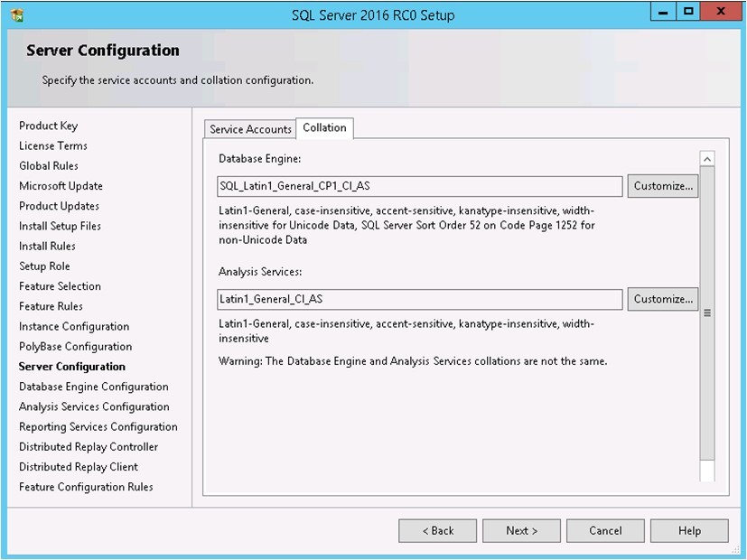The width and height of the screenshot is (747, 560).
Task: Select Setup Role step in sidebar
Action: coord(44,266)
